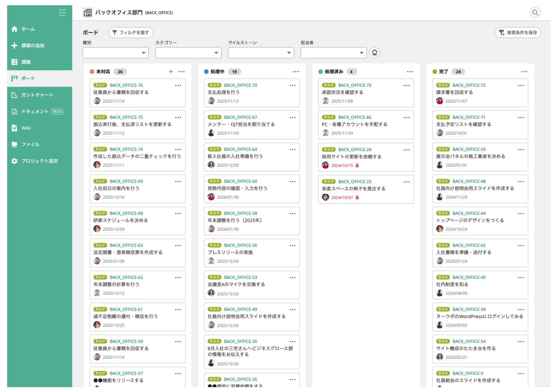Open 処理中 column options menu
Viewport: 558px width, 392px height.
(x=296, y=71)
